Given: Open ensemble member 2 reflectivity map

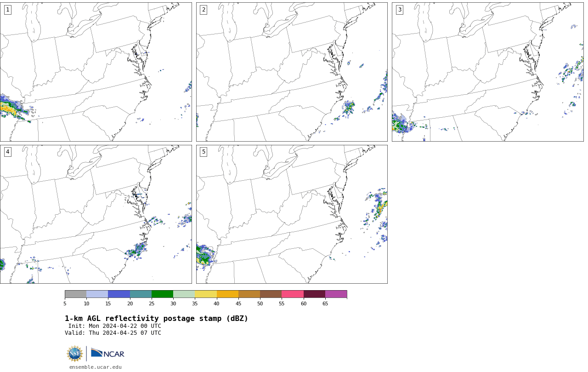Looking at the screenshot, I should [x=292, y=72].
